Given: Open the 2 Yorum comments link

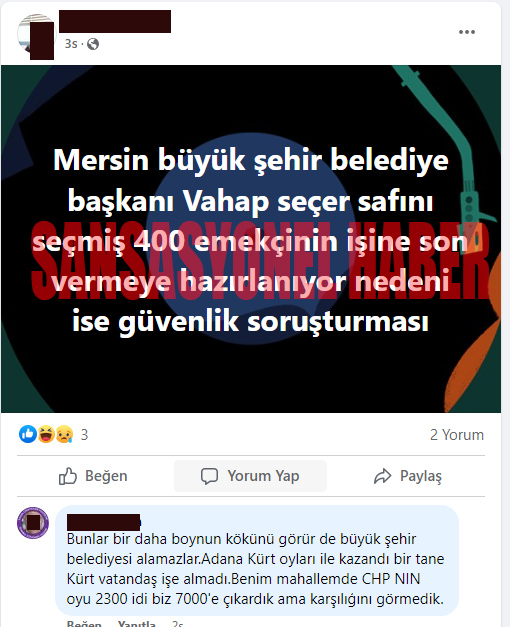Looking at the screenshot, I should (457, 435).
